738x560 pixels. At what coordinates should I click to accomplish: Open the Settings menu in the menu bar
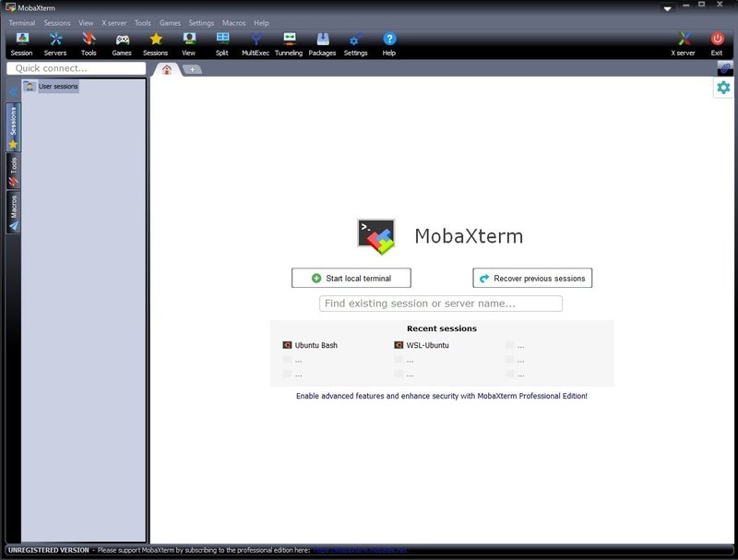(201, 22)
